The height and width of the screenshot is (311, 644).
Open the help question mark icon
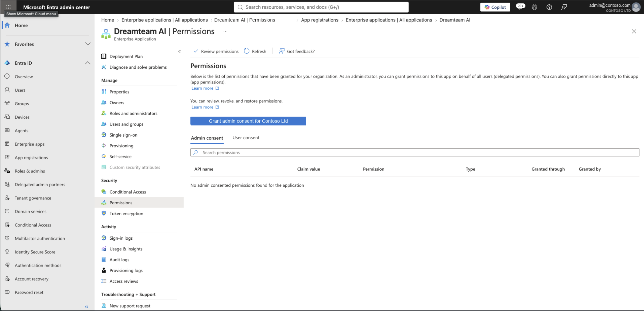549,7
